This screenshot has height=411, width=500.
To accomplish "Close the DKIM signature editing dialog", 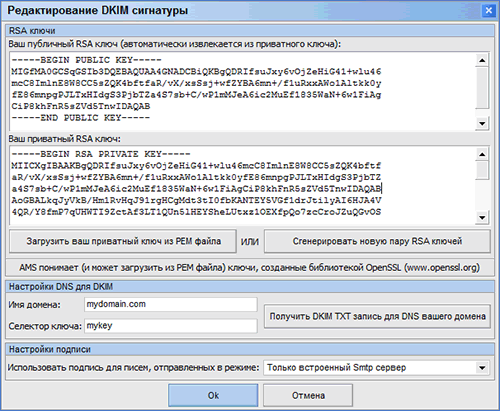I will point(488,11).
